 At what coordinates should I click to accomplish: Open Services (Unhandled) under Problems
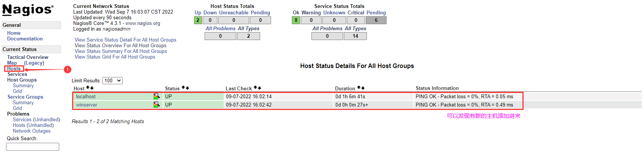click(36, 119)
